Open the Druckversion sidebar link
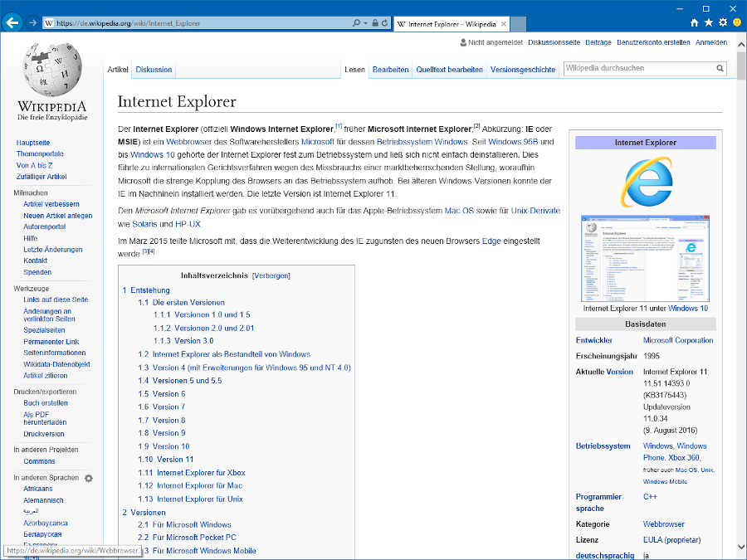This screenshot has height=560, width=747. point(44,434)
